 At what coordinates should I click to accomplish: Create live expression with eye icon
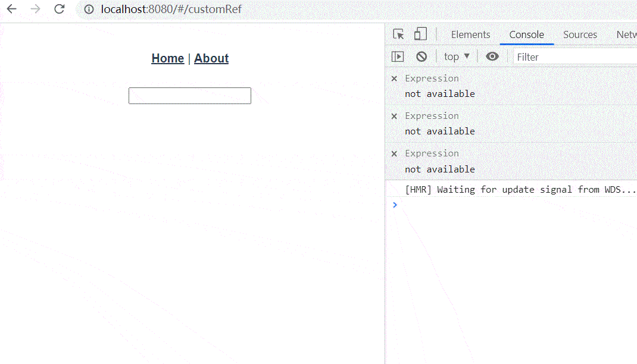(x=492, y=57)
